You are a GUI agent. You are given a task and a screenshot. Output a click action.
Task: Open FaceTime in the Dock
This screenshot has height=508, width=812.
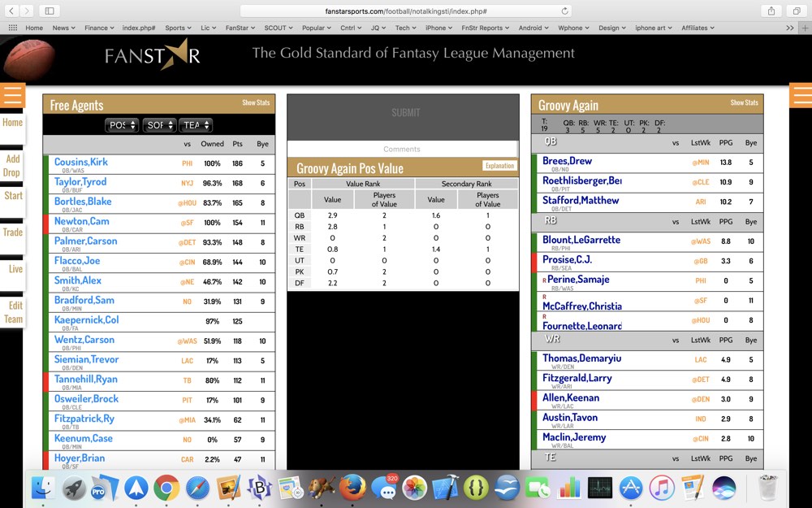tap(538, 488)
